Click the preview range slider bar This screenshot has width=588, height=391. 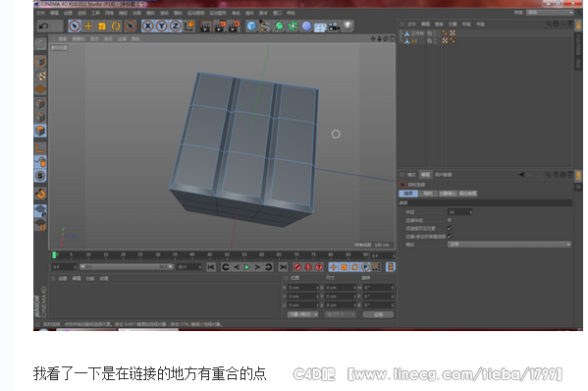coord(126,267)
